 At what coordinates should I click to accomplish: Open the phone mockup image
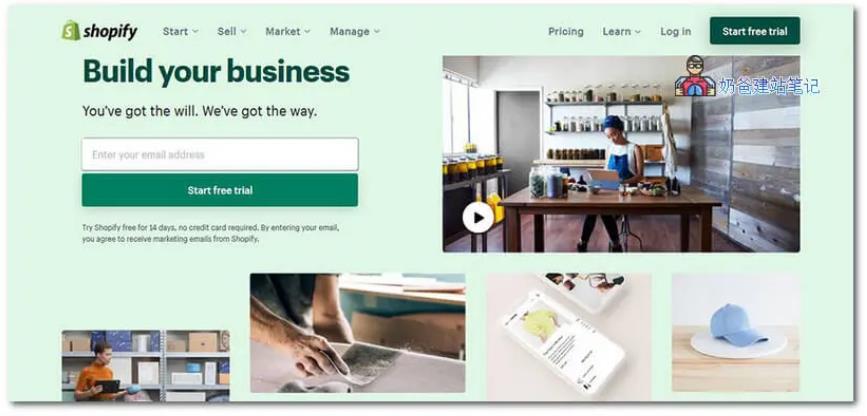569,336
